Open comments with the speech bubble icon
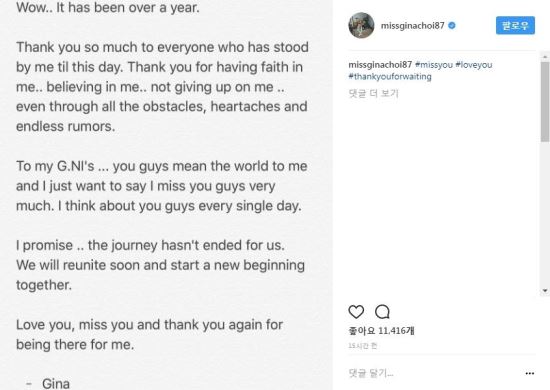 (382, 311)
